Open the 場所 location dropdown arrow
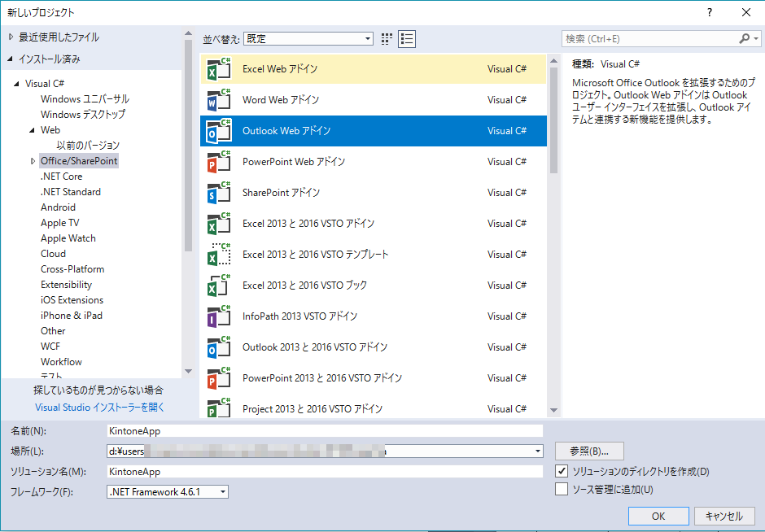Viewport: 765px width, 532px height. click(538, 451)
